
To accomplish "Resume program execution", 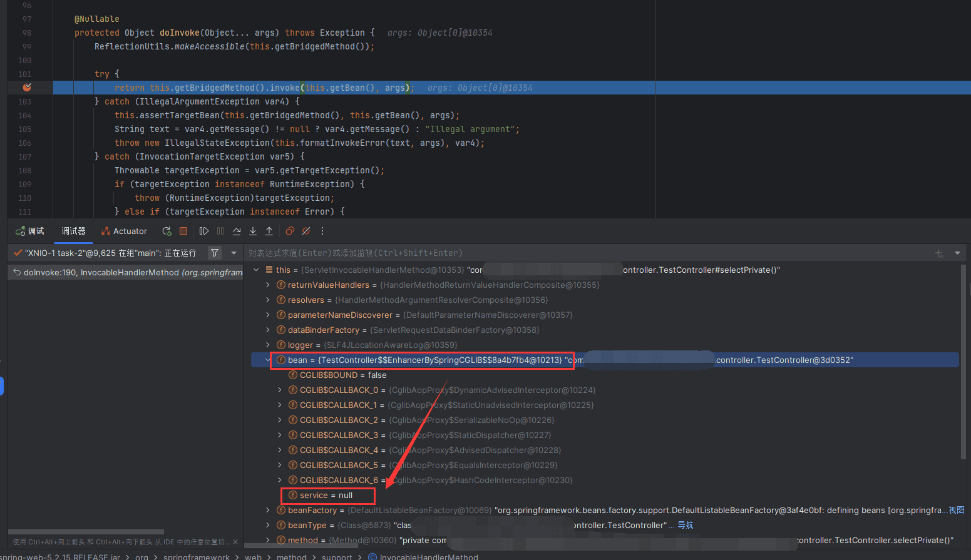I will (204, 231).
